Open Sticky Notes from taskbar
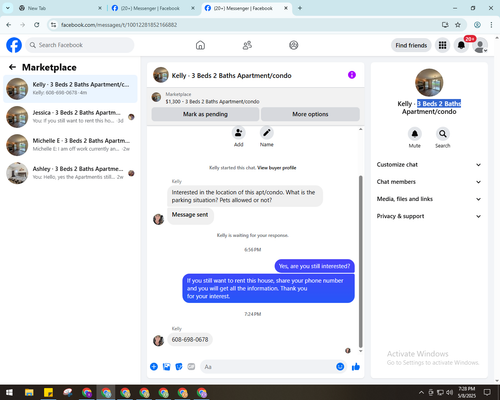 coord(48,392)
